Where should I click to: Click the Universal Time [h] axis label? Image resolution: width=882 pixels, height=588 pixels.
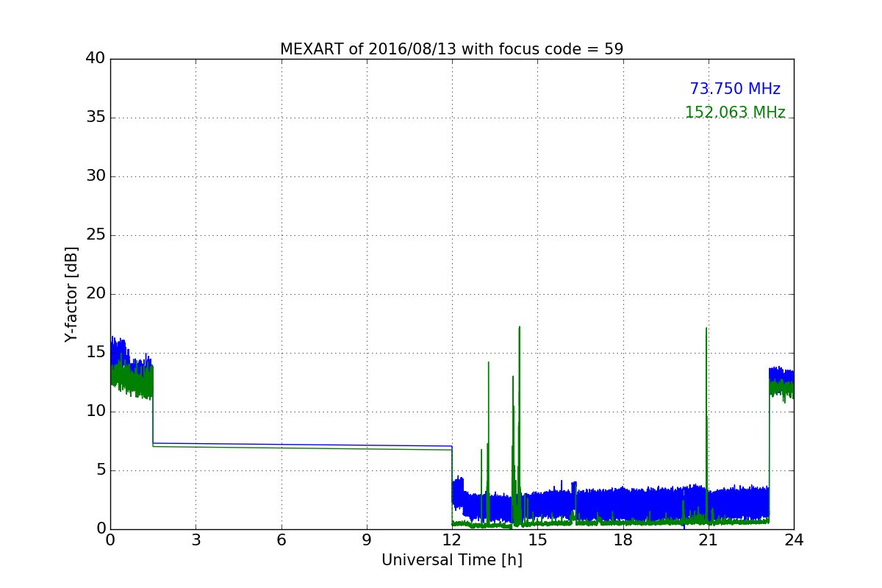[x=451, y=560]
